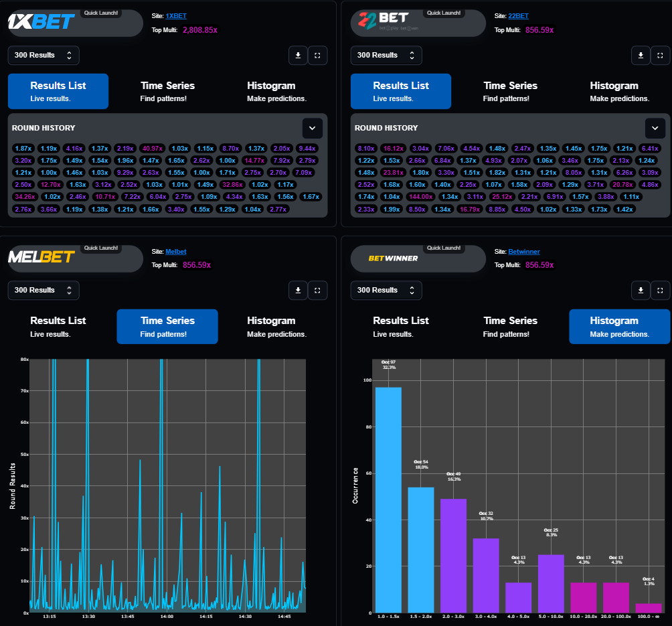This screenshot has width=672, height=626.
Task: Expand the Betwinner panel to fullscreen
Action: click(x=661, y=291)
